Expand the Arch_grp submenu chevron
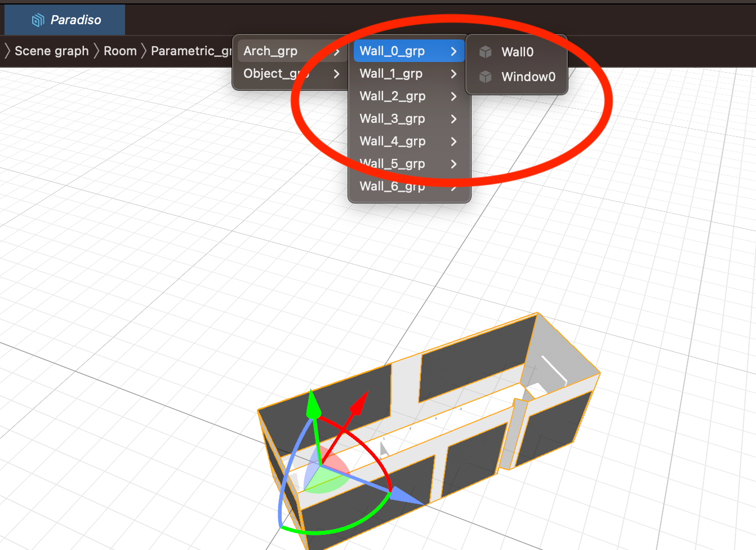This screenshot has width=756, height=550. (x=338, y=51)
